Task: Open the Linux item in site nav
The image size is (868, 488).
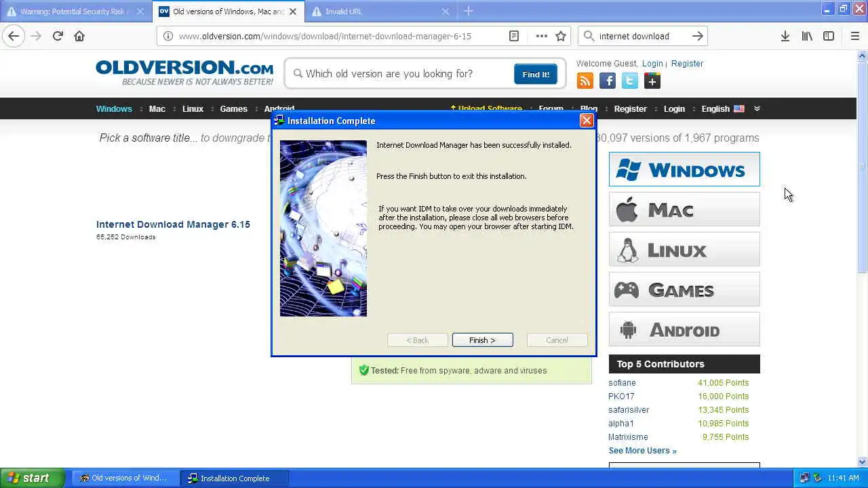Action: tap(193, 108)
